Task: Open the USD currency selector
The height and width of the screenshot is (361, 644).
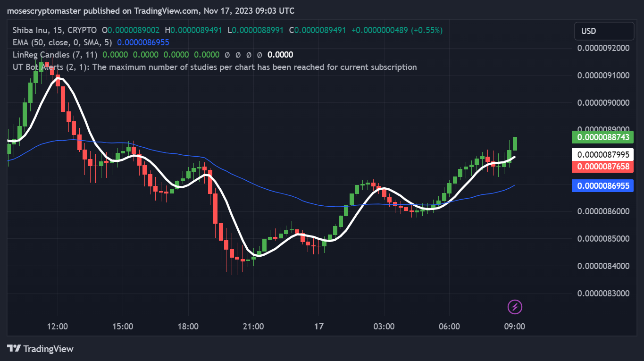Action: (x=604, y=31)
